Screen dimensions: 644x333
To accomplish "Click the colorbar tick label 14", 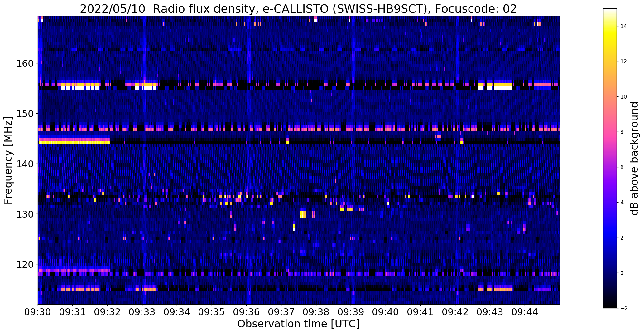I will pyautogui.click(x=624, y=26).
